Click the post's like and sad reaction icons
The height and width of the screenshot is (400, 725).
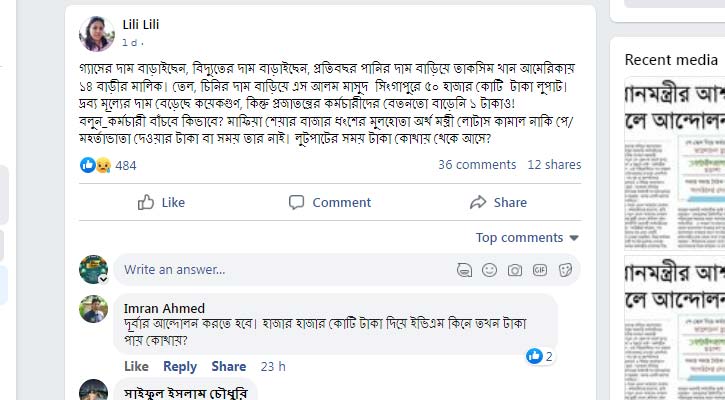point(95,165)
